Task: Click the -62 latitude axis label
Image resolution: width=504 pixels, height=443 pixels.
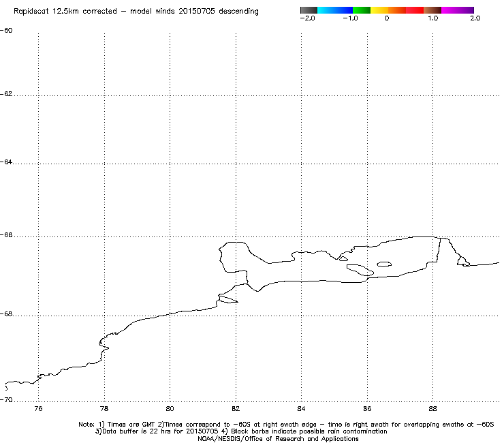Action: 6,94
